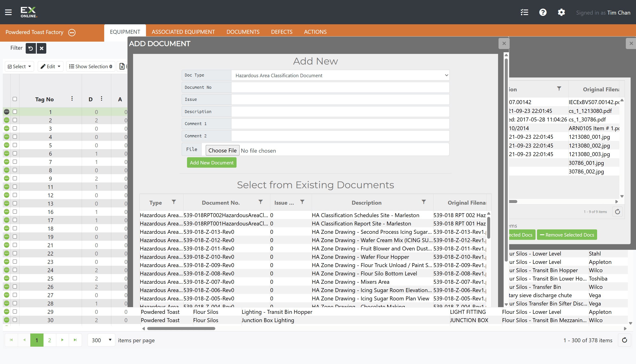Viewport: 636px width, 364px height.
Task: Switch to the Defects tab
Action: point(282,32)
